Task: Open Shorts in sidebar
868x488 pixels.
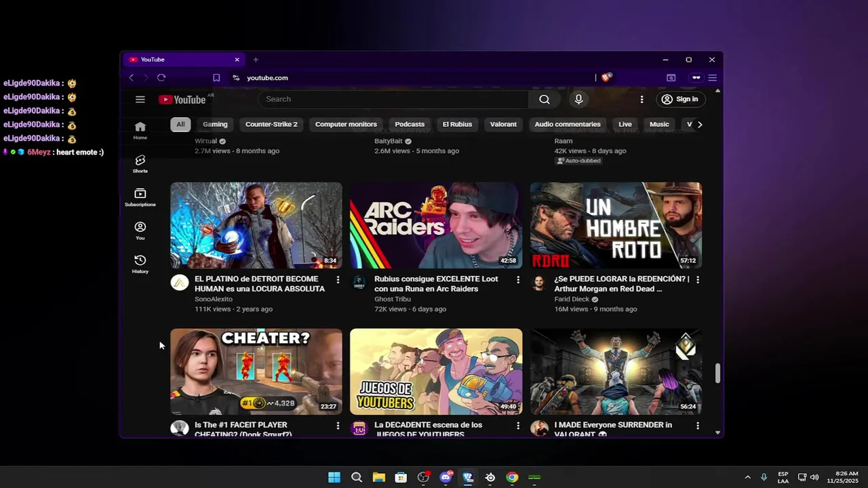Action: point(140,164)
